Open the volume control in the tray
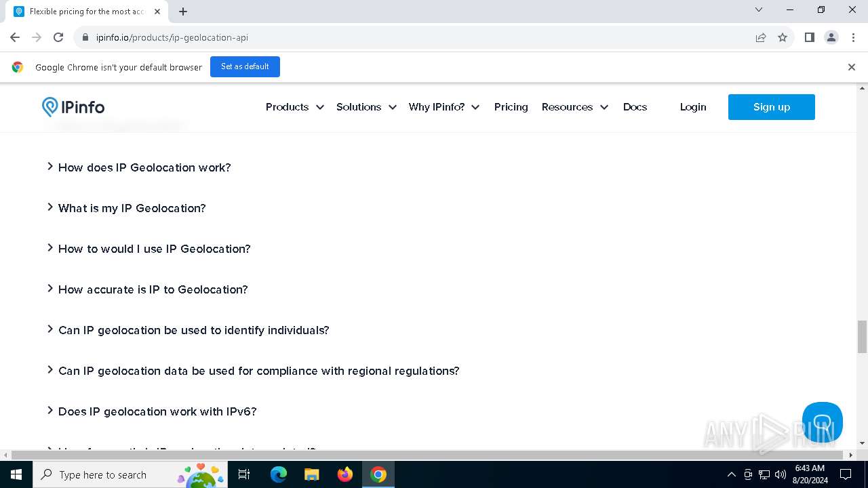 (x=781, y=474)
